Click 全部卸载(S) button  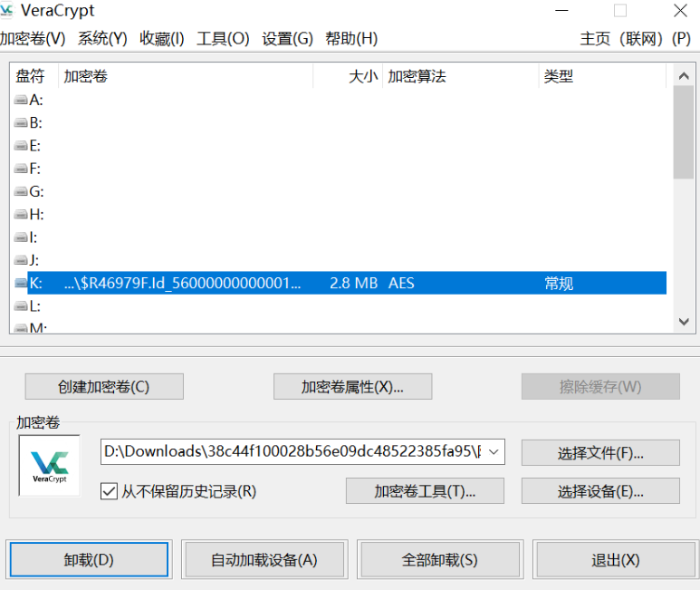(440, 559)
